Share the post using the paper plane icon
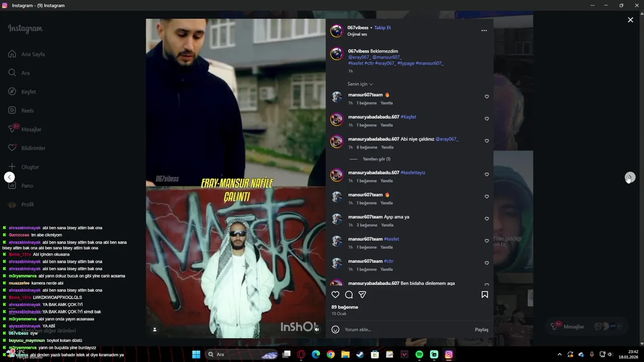 (362, 295)
